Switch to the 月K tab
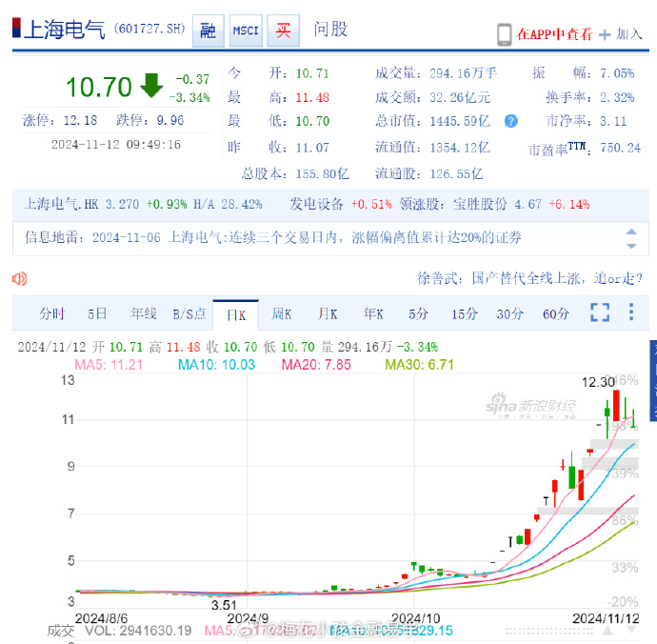Image resolution: width=657 pixels, height=644 pixels. (328, 313)
